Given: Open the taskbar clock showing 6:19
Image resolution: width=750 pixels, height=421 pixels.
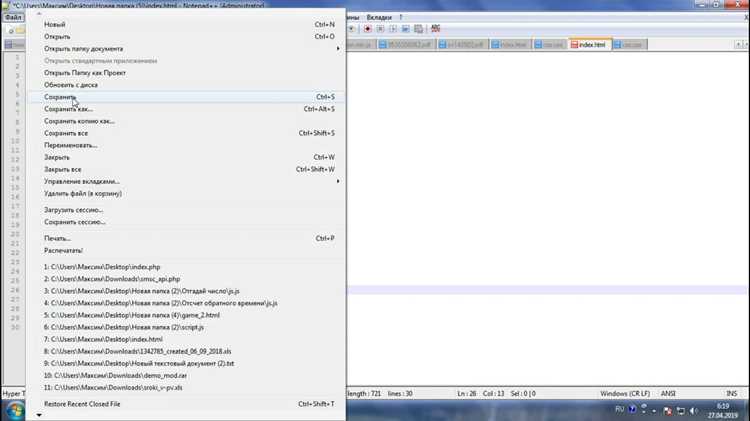Looking at the screenshot, I should 723,410.
